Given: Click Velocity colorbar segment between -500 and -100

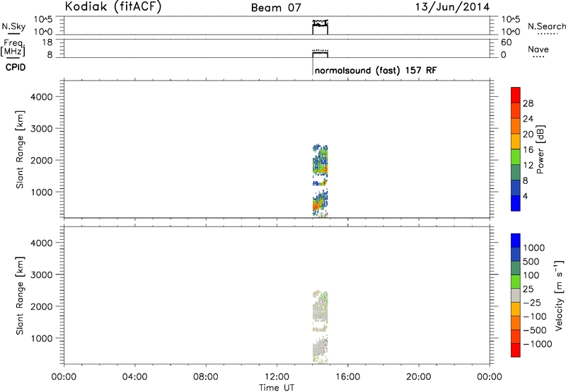Looking at the screenshot, I should (x=516, y=323).
